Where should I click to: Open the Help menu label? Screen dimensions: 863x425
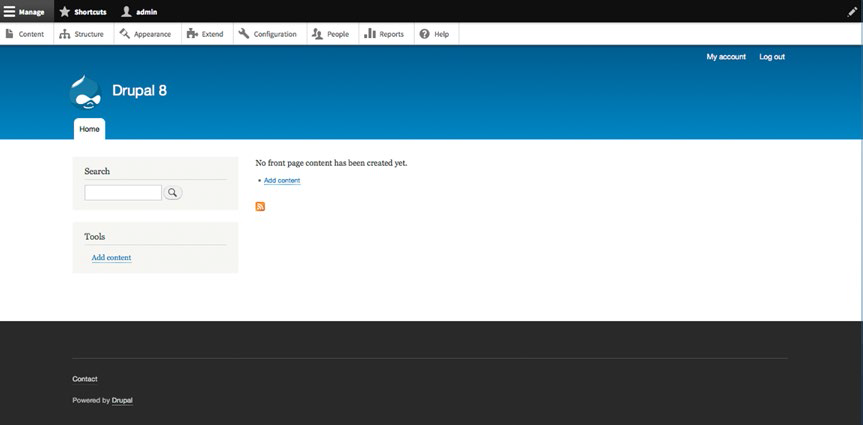pos(441,34)
